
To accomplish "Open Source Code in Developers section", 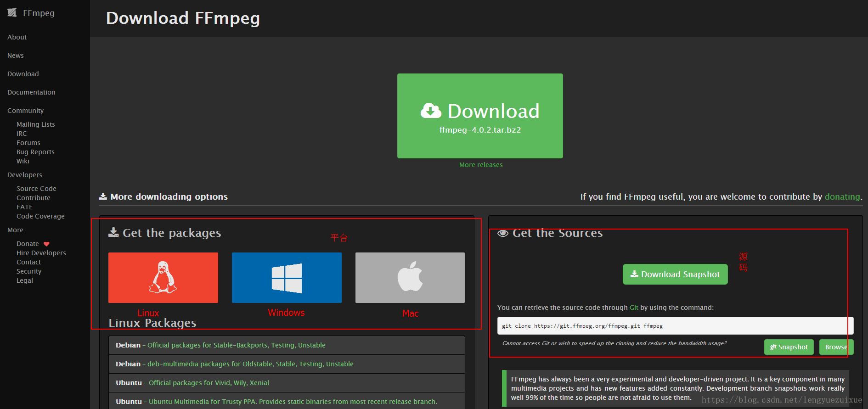I will coord(36,189).
